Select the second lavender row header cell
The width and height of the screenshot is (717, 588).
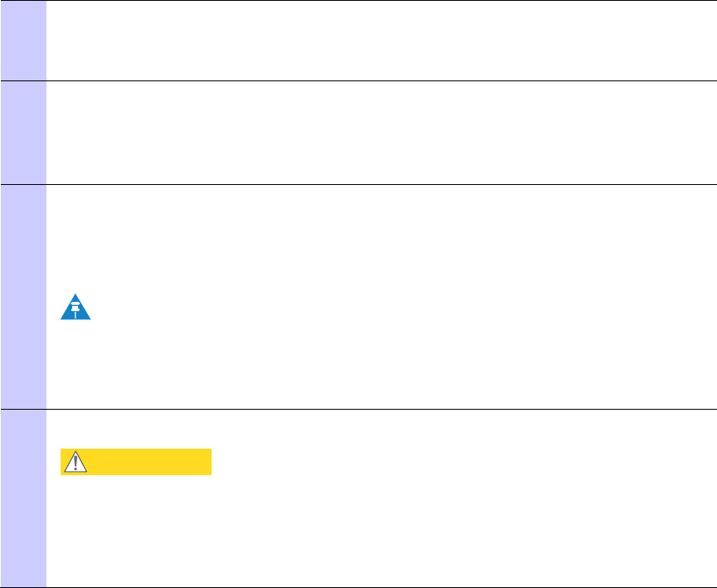(23, 133)
